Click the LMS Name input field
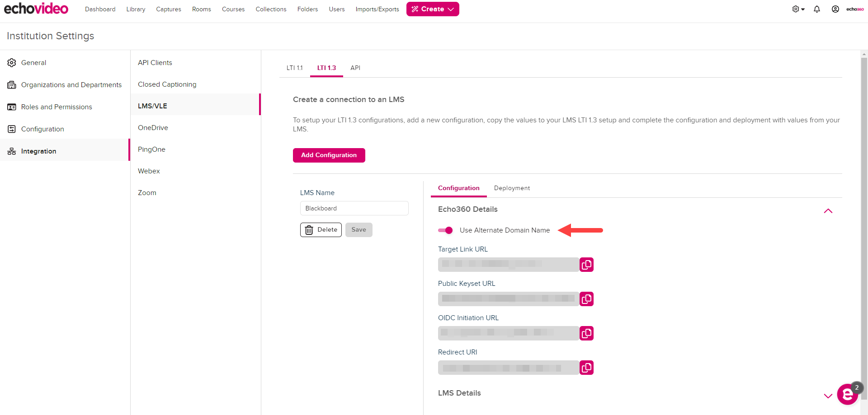 coord(354,208)
